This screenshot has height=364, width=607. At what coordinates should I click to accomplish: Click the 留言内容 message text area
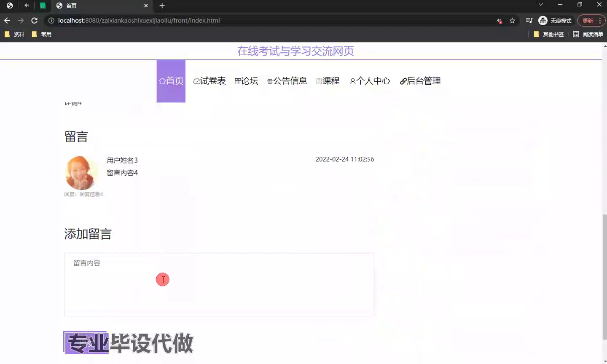[x=219, y=284]
